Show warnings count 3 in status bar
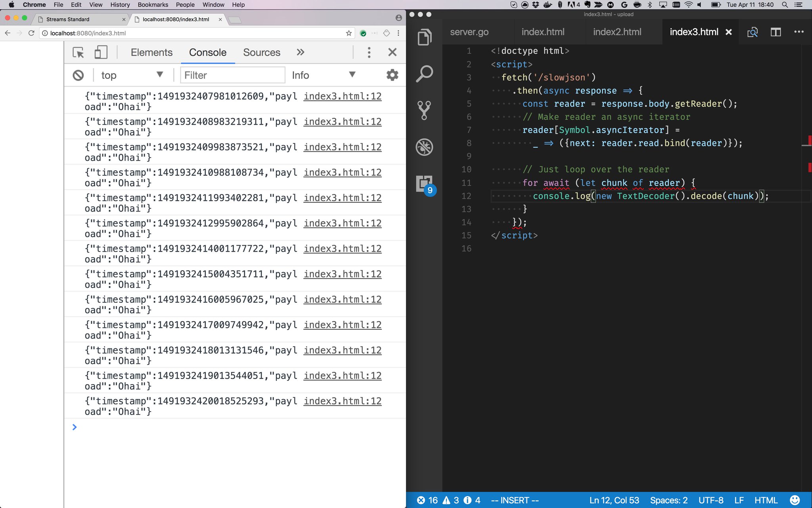The height and width of the screenshot is (508, 812). pos(451,500)
